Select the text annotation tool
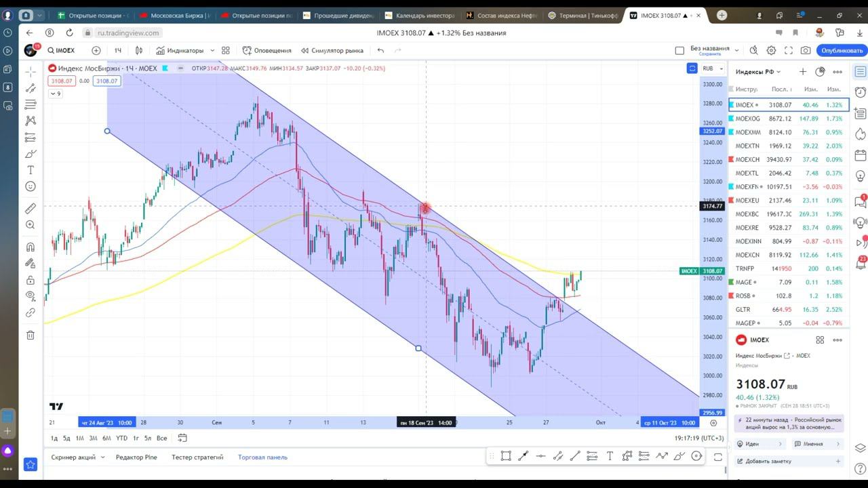868x488 pixels. pos(31,170)
